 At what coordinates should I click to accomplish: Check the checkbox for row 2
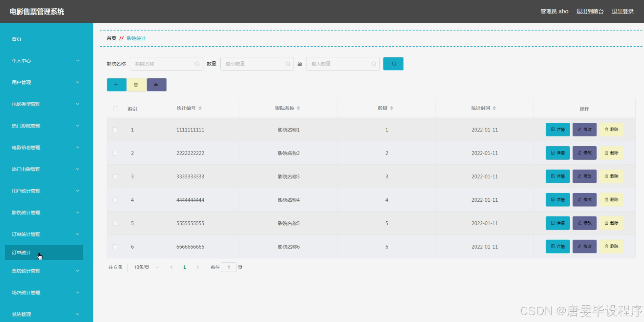point(115,153)
